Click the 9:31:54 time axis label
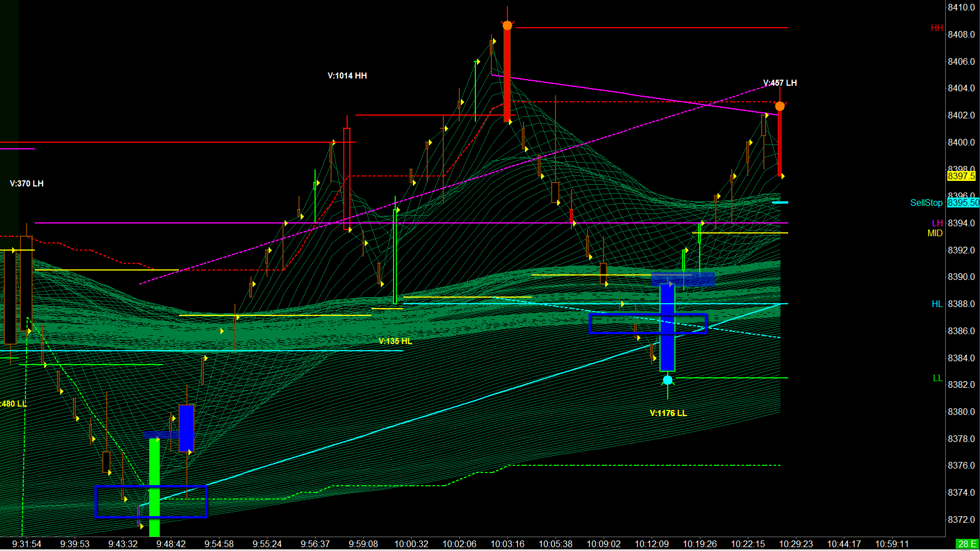 click(x=27, y=544)
